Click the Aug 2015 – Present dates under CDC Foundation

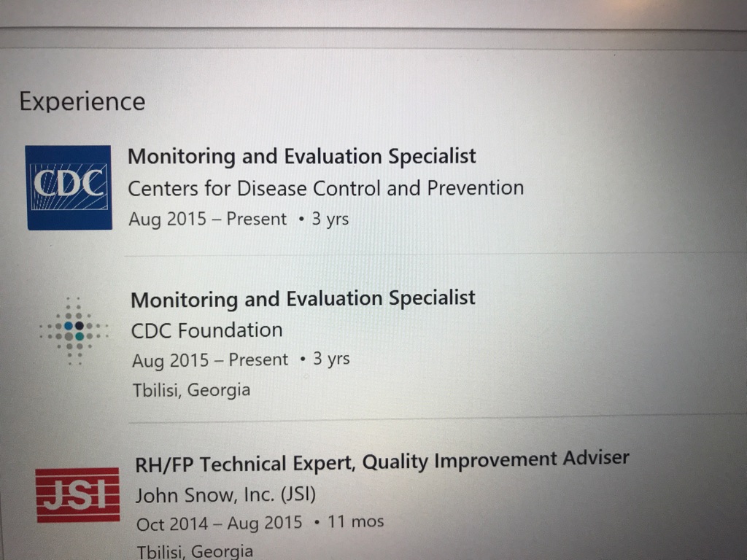[x=210, y=360]
